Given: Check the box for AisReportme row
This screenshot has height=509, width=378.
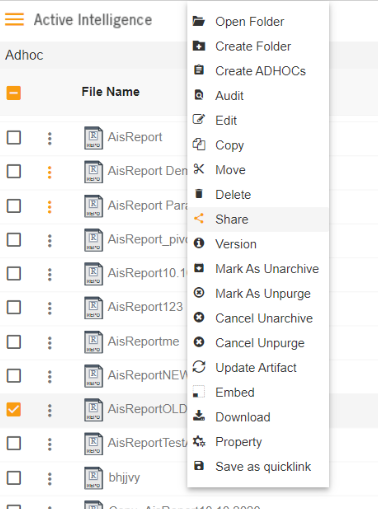Looking at the screenshot, I should coord(14,342).
